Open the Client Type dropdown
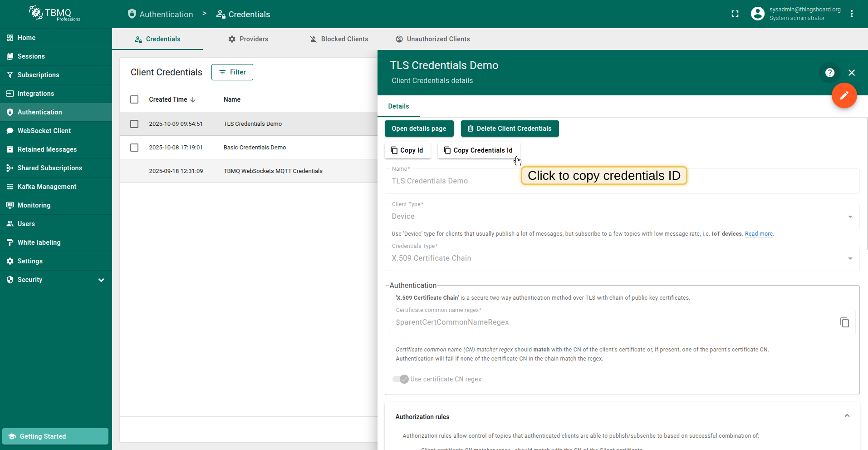The height and width of the screenshot is (450, 868). click(x=622, y=217)
